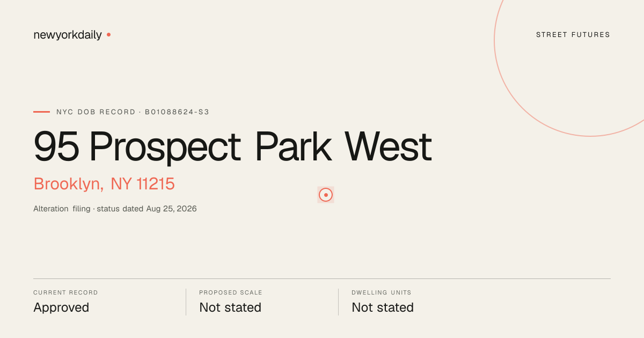The height and width of the screenshot is (338, 644).
Task: Click Not stated under Dwelling Units
Action: 383,307
